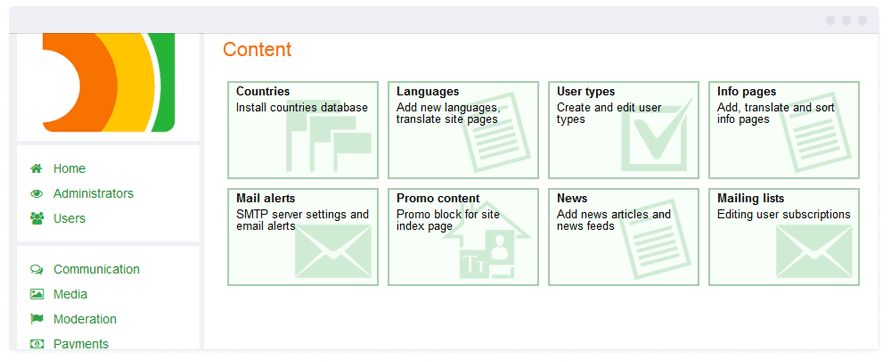Click the Home house icon in sidebar
This screenshot has width=888, height=362.
pos(37,168)
